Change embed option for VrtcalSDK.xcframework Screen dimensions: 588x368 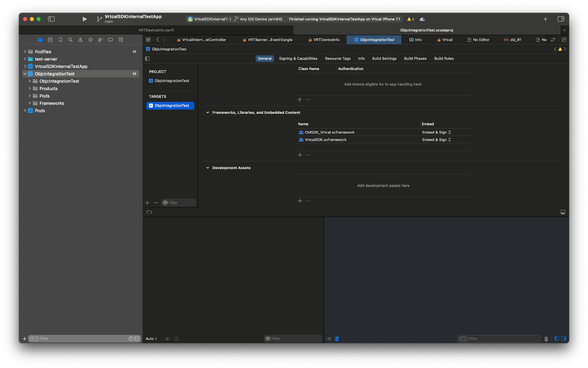coord(437,140)
